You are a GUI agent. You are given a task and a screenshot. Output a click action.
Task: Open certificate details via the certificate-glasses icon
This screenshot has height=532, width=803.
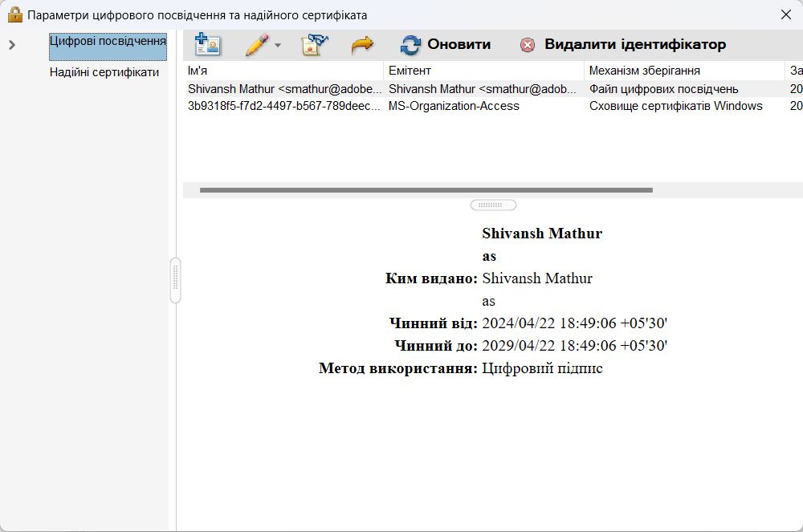pos(312,45)
